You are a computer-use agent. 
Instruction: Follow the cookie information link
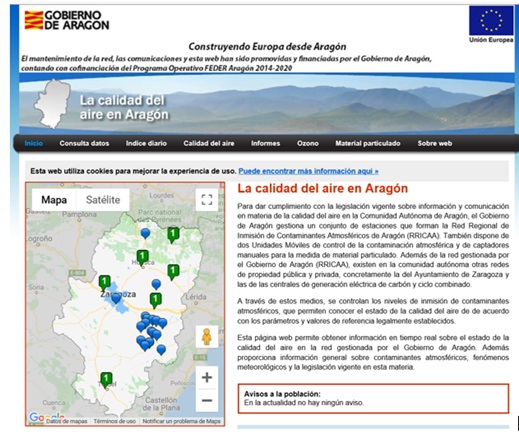tap(308, 171)
